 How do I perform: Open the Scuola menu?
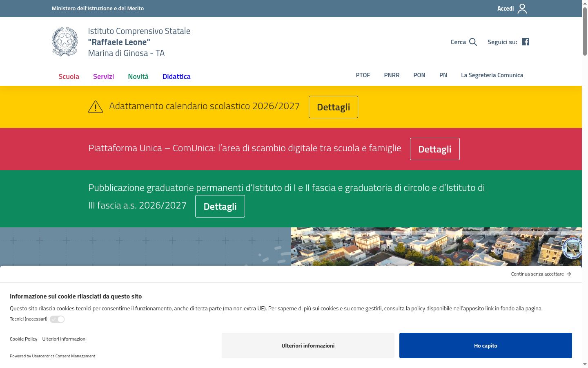69,76
